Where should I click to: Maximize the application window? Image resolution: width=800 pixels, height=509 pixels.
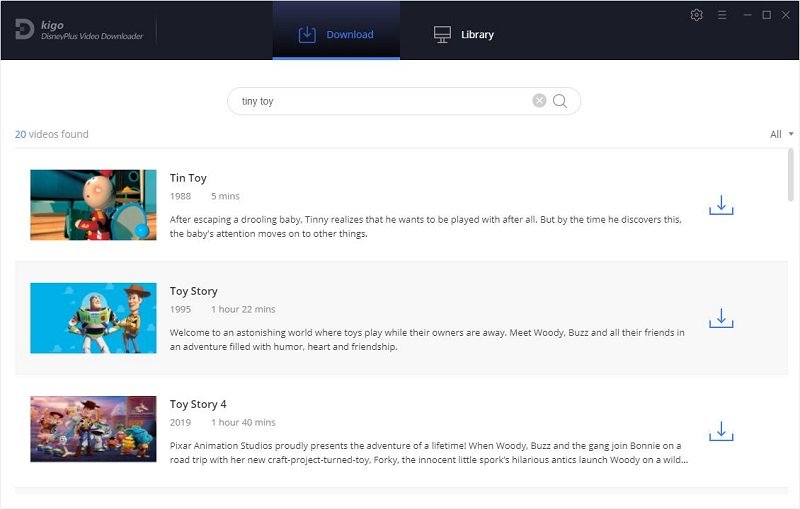pyautogui.click(x=766, y=15)
